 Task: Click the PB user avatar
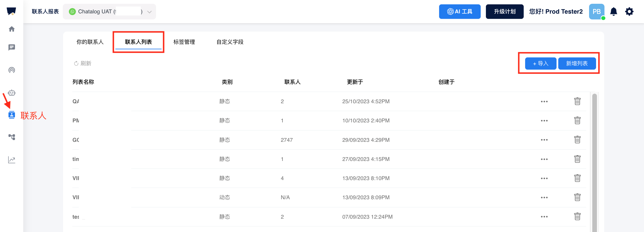(596, 12)
